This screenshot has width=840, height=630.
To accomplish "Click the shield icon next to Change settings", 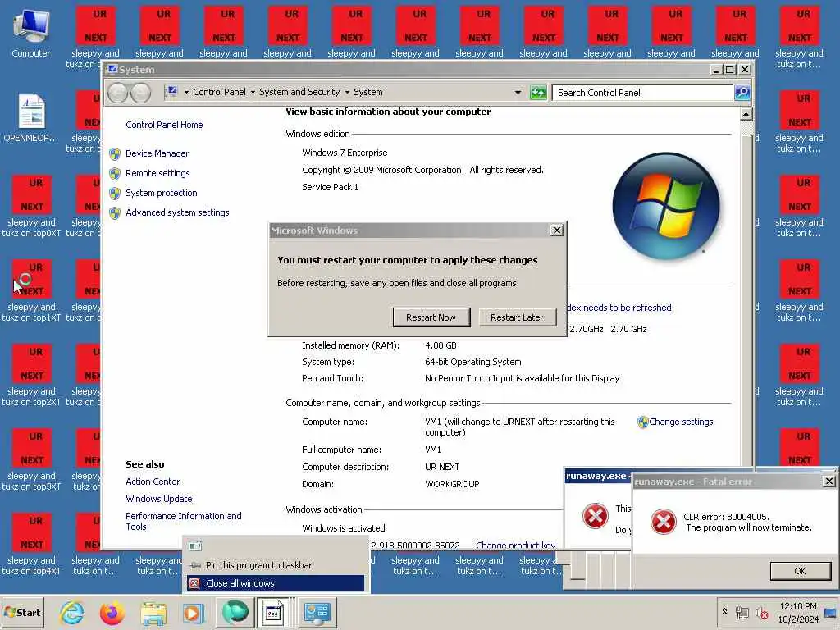I will 642,422.
